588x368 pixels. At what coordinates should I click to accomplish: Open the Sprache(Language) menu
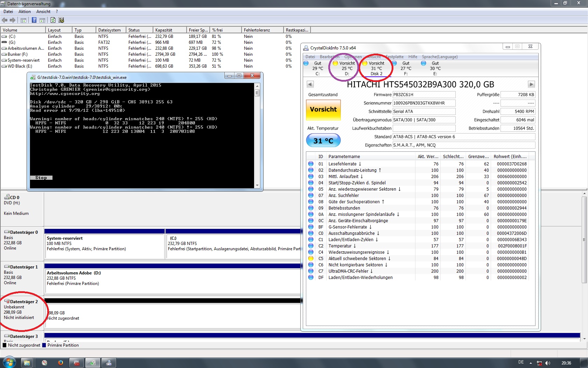[x=440, y=57]
